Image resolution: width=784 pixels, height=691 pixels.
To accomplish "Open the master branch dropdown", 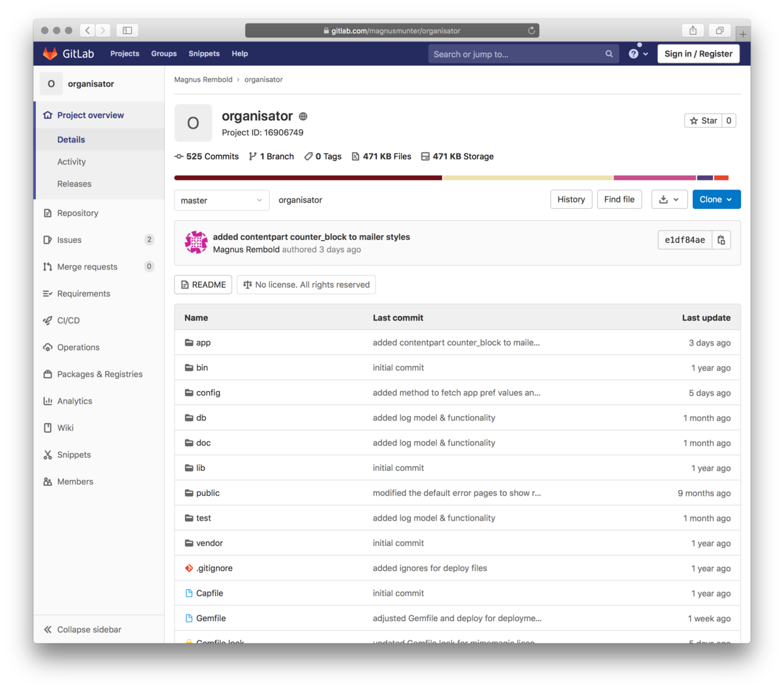I will 221,201.
